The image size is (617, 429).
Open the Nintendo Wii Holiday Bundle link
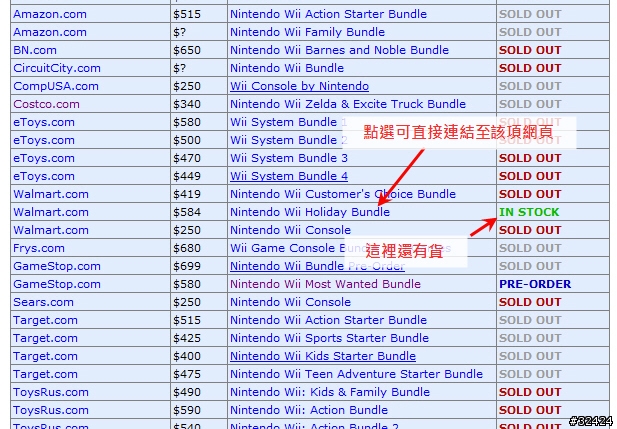[310, 212]
